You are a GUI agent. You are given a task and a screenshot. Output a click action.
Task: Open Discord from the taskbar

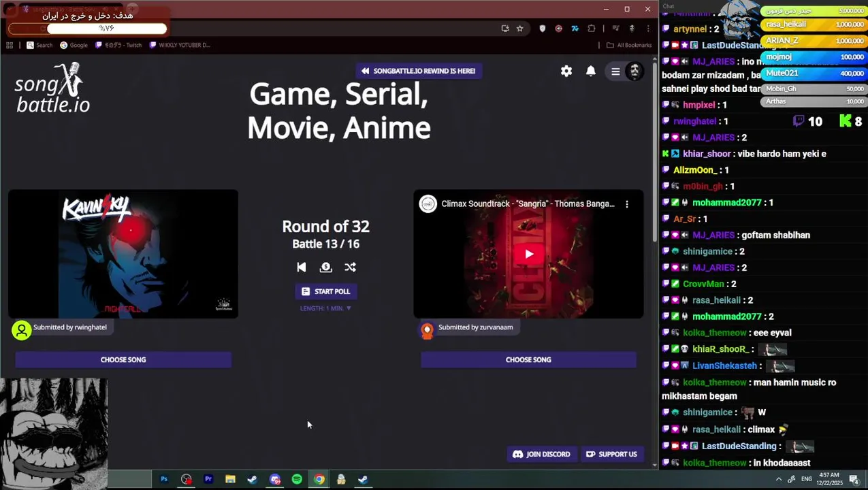(274, 479)
